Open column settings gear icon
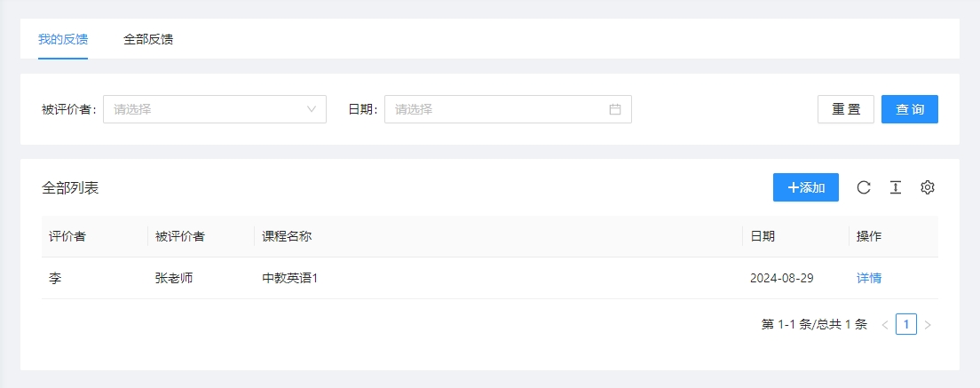This screenshot has height=388, width=980. coord(928,187)
